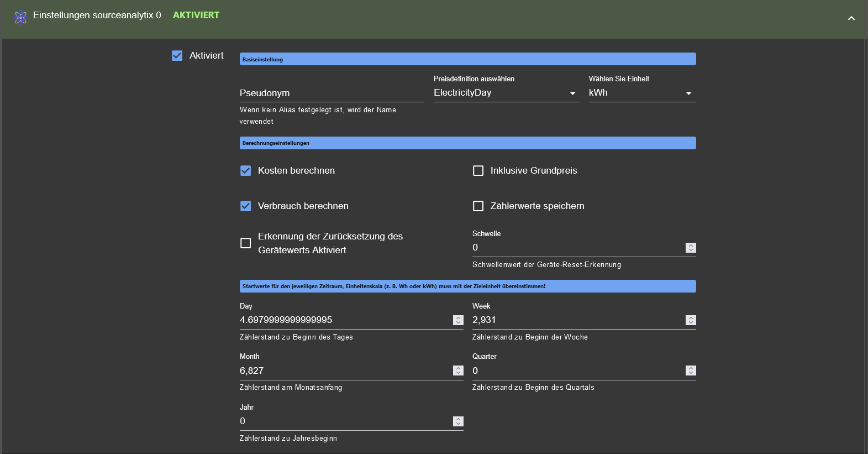Image resolution: width=868 pixels, height=454 pixels.
Task: Click the Schwellenwert der Geräte-Reset-Erkennung hint
Action: pyautogui.click(x=546, y=265)
